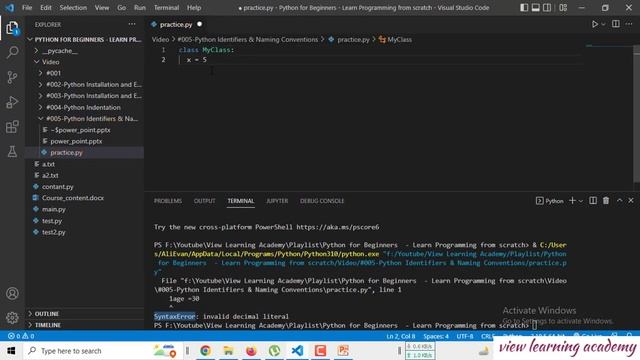The width and height of the screenshot is (640, 360).
Task: Run Python file play button
Action: [595, 24]
